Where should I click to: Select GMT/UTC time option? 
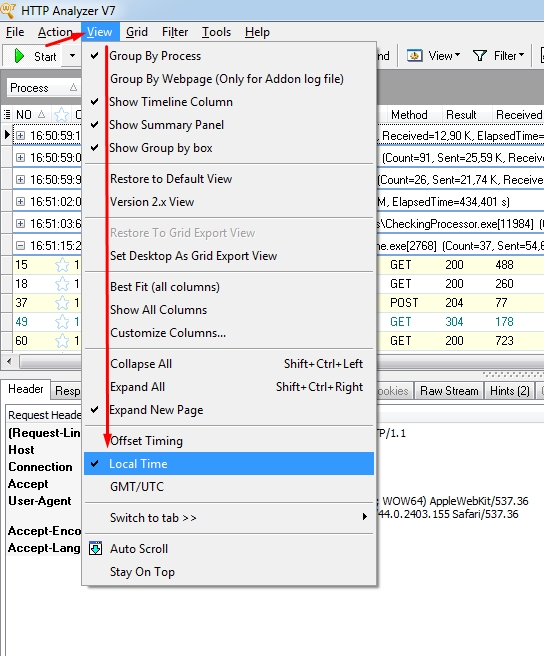(x=229, y=487)
